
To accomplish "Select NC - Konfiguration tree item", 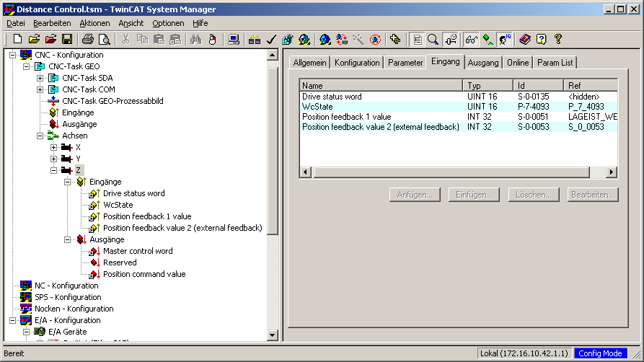I will 66,286.
